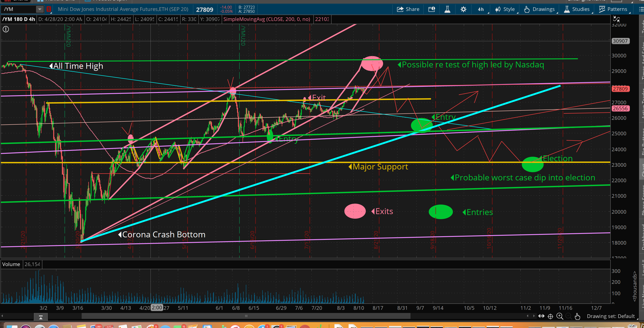Click the instrument info card icon
644x328 pixels.
coord(431,9)
